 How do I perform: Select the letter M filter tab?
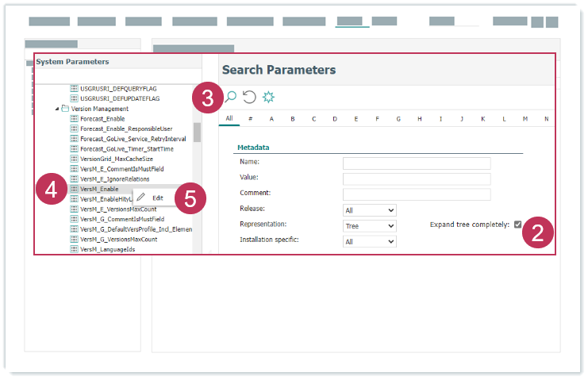pyautogui.click(x=525, y=120)
